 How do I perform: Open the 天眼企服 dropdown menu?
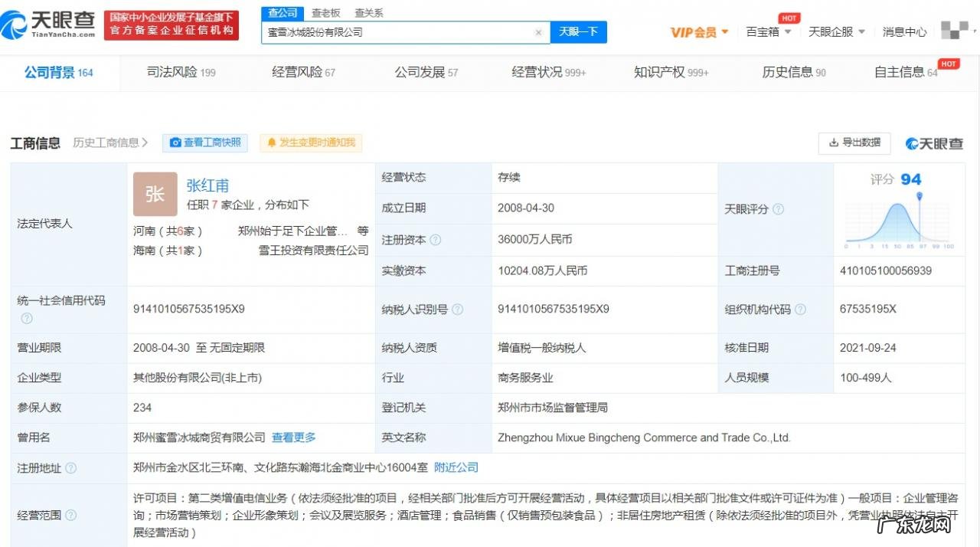pos(837,32)
